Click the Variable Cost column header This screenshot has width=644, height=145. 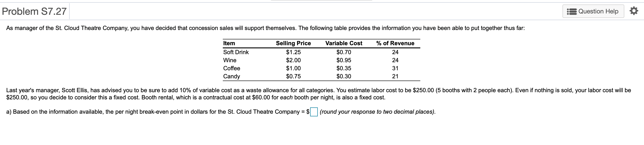[344, 43]
